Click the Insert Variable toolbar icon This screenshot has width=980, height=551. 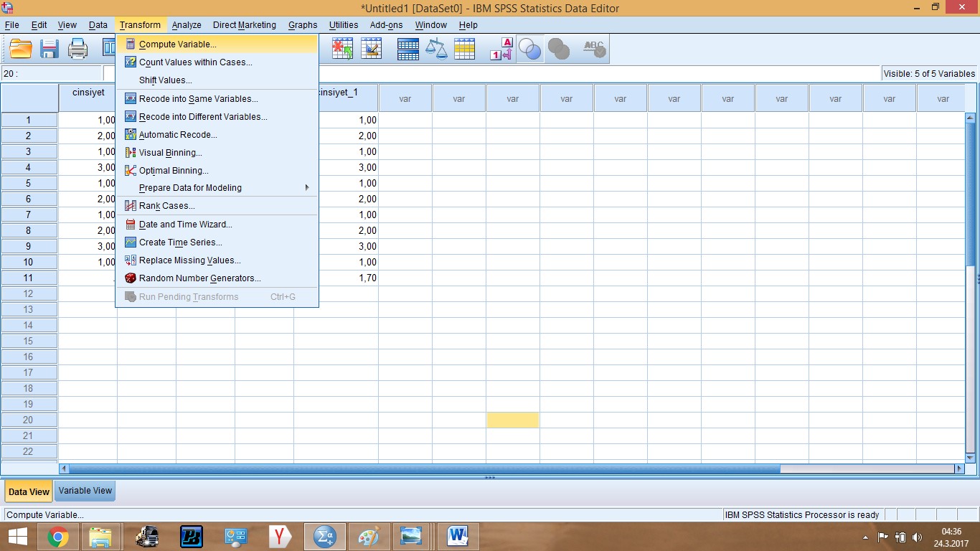click(371, 49)
